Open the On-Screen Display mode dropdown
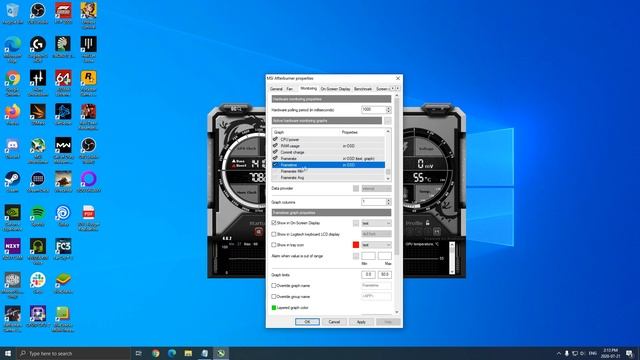Image resolution: width=640 pixels, height=360 pixels. pyautogui.click(x=376, y=223)
